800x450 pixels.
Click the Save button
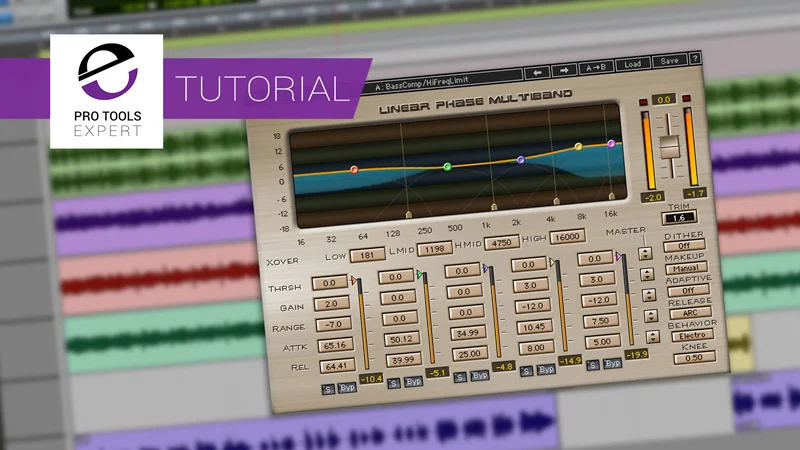point(669,61)
